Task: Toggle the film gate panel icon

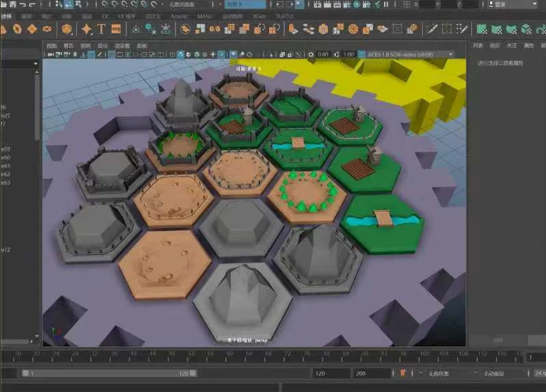Action: pyautogui.click(x=120, y=55)
